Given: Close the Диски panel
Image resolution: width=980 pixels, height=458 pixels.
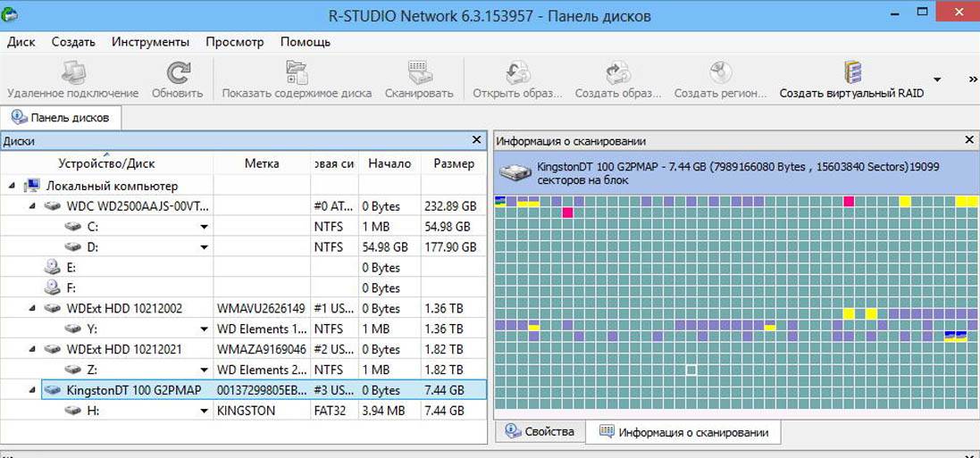Looking at the screenshot, I should click(476, 140).
